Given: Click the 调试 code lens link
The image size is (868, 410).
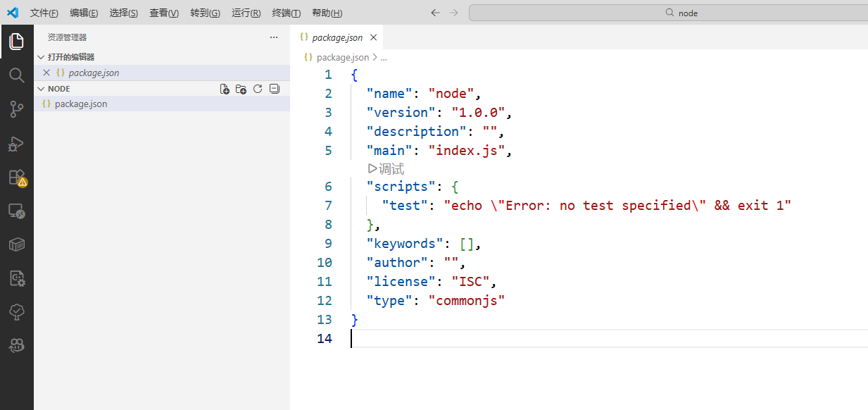Looking at the screenshot, I should point(386,169).
